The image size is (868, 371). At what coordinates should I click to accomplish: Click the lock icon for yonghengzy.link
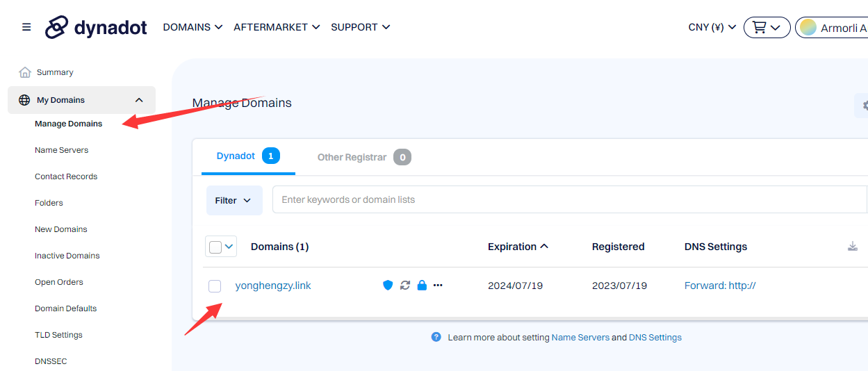pos(422,286)
